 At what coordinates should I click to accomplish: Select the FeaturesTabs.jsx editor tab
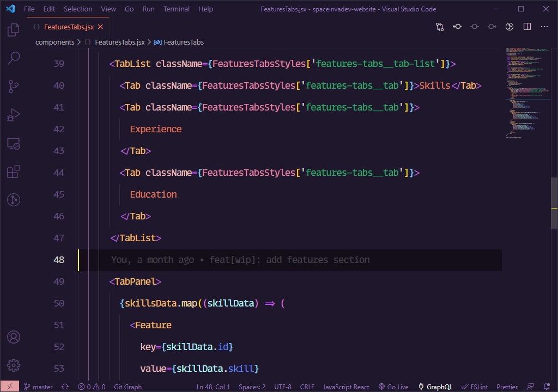tap(69, 27)
